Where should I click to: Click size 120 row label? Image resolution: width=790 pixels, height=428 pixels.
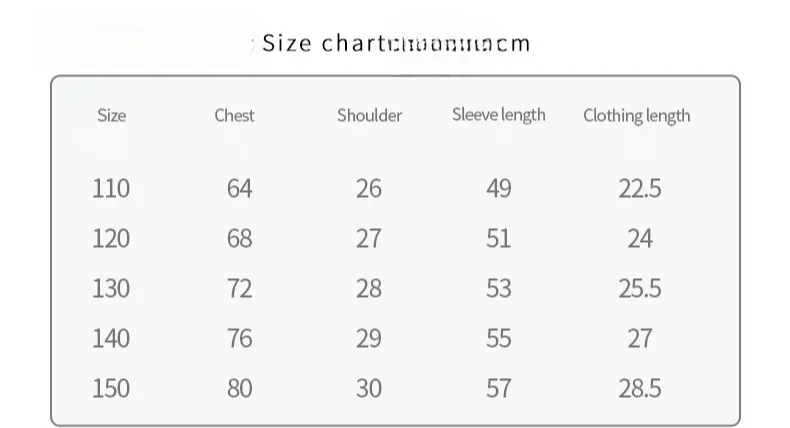(x=111, y=238)
